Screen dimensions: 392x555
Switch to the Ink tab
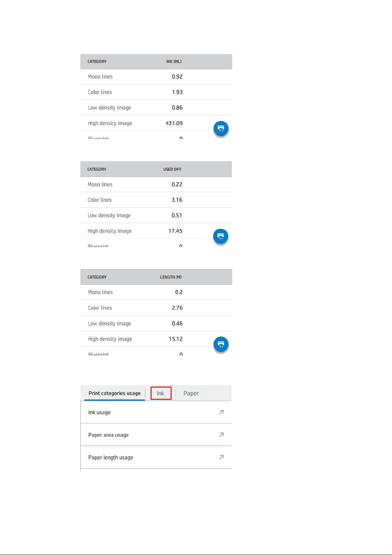click(161, 393)
